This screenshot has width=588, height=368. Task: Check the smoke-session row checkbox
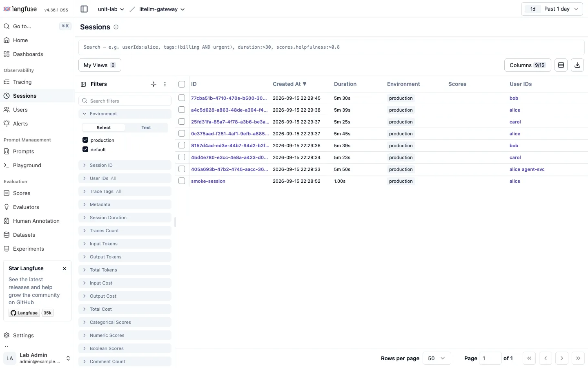pyautogui.click(x=182, y=181)
